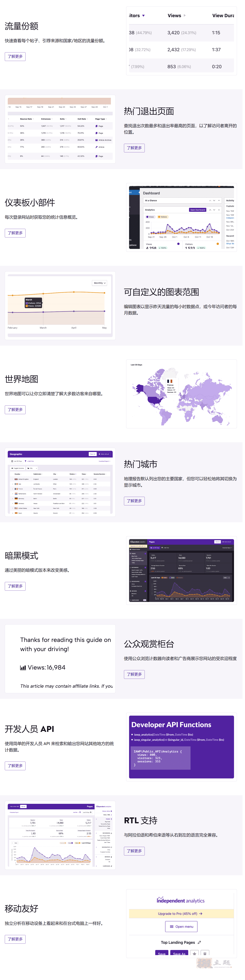
Task: Click the United Kingdom flag in the Geographic table
Action: point(16,479)
